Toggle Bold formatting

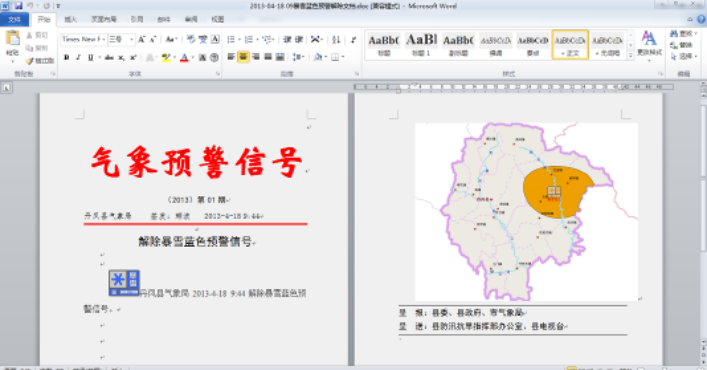click(x=67, y=57)
